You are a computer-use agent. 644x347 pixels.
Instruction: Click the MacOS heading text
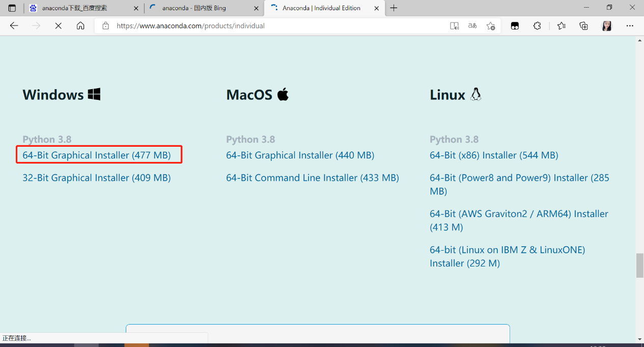coord(249,95)
